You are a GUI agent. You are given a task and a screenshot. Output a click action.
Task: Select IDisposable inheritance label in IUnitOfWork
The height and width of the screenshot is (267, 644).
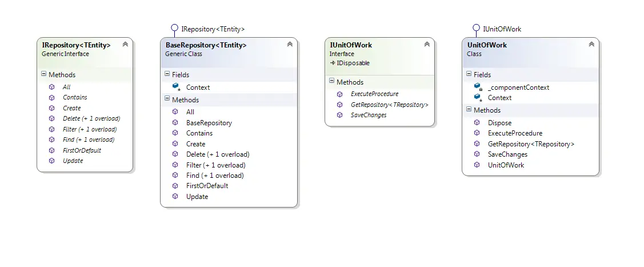[x=353, y=63]
